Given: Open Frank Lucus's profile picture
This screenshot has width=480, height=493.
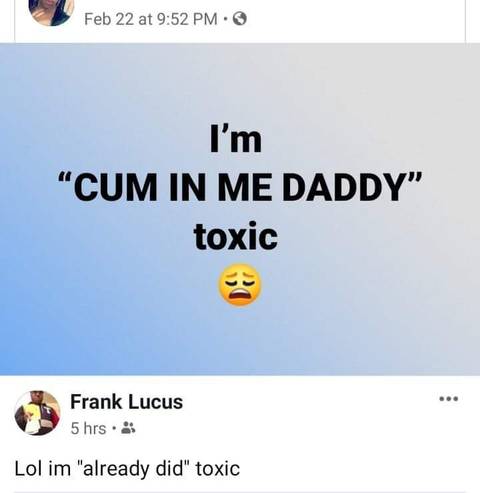Looking at the screenshot, I should tap(37, 413).
